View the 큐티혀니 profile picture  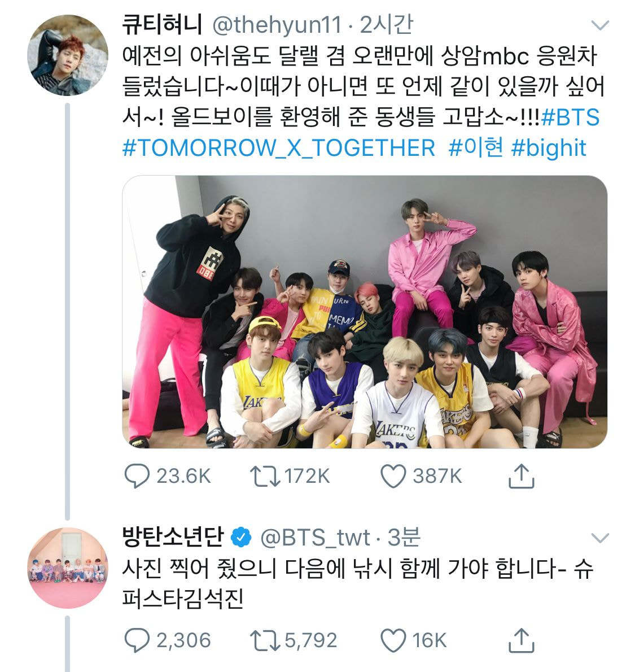tap(67, 55)
